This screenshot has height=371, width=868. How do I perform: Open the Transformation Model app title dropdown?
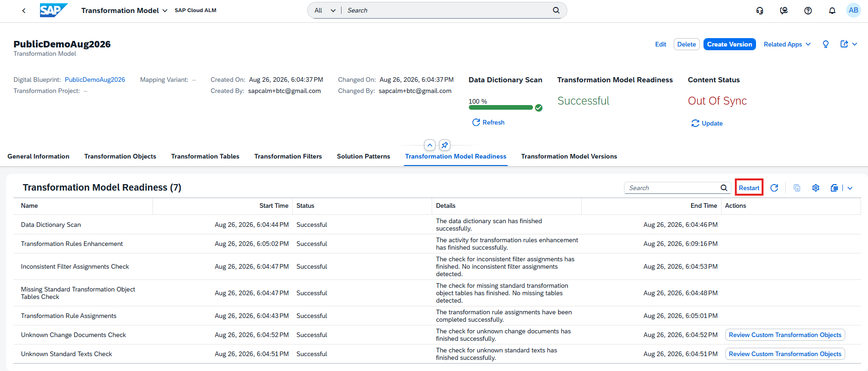click(x=124, y=10)
